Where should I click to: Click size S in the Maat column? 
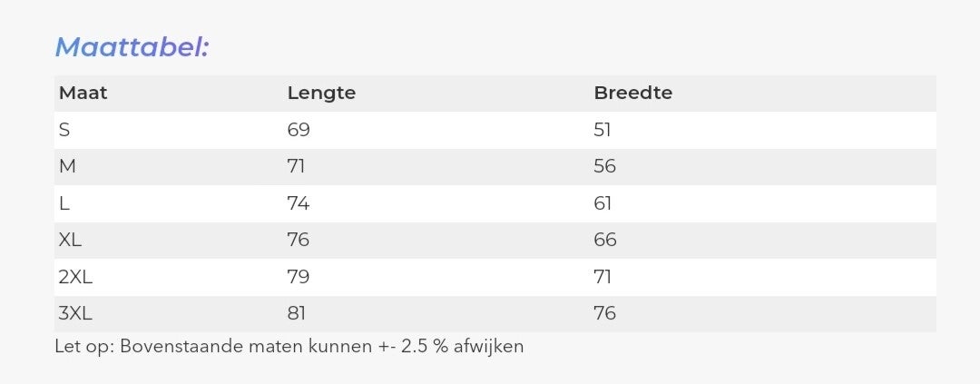click(x=64, y=130)
